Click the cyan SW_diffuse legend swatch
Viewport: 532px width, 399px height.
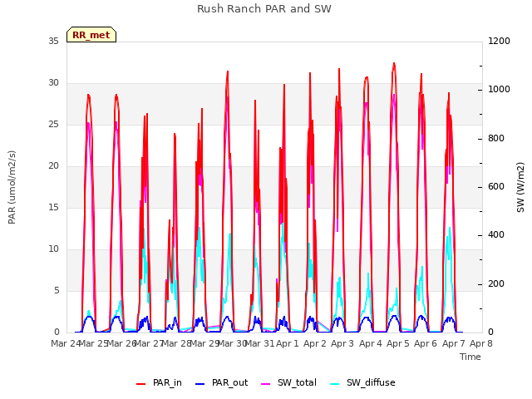(334, 384)
